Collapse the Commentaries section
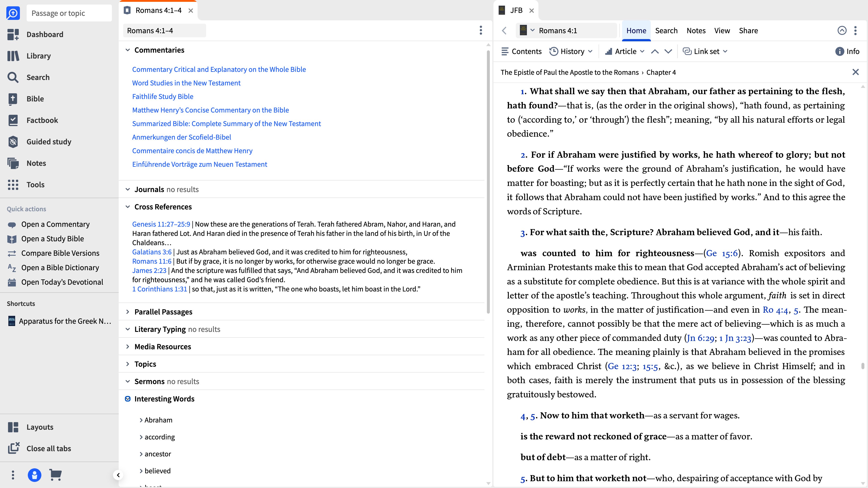The image size is (868, 488). (x=128, y=50)
